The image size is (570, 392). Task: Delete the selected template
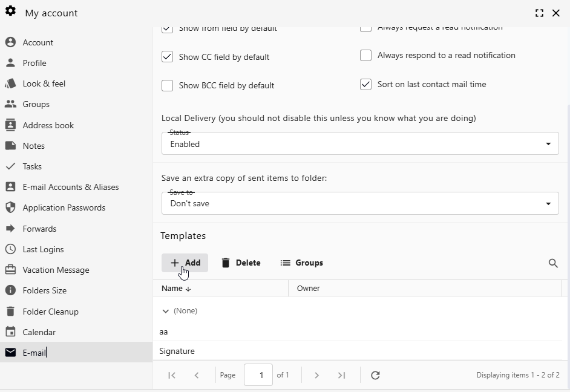pyautogui.click(x=240, y=263)
